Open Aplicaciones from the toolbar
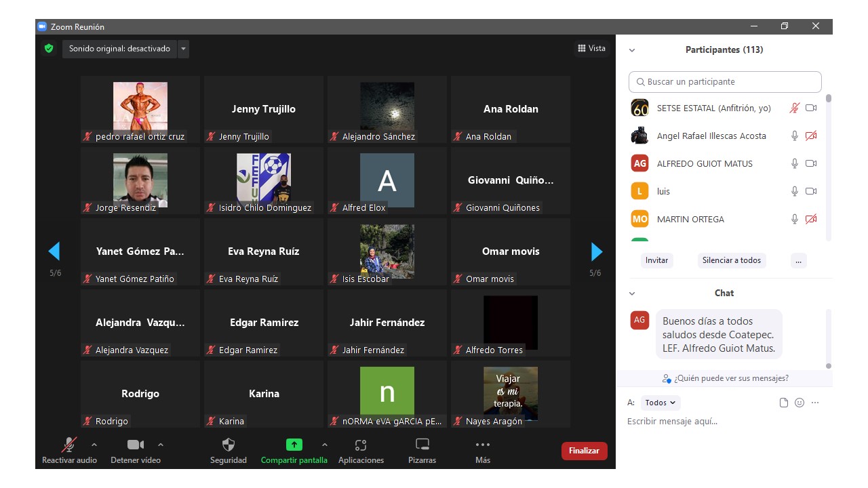This screenshot has width=868, height=488. 361,445
